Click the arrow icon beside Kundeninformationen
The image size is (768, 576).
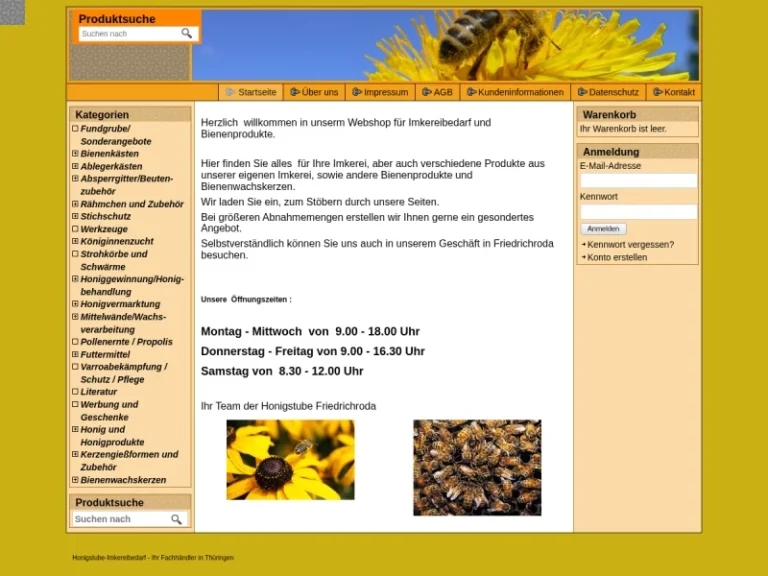(x=472, y=92)
